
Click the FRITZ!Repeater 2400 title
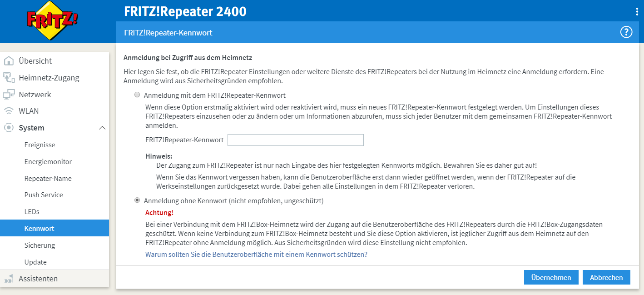[185, 11]
